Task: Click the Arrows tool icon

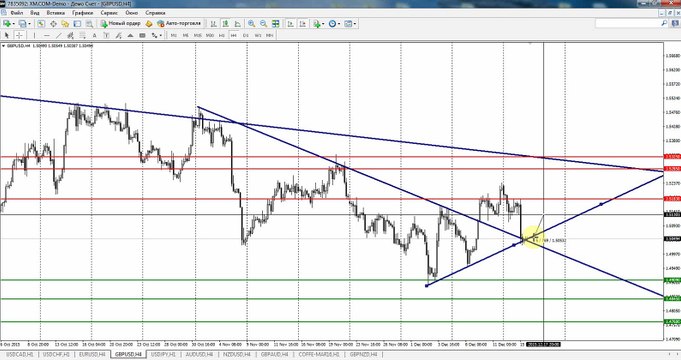Action: [x=154, y=35]
